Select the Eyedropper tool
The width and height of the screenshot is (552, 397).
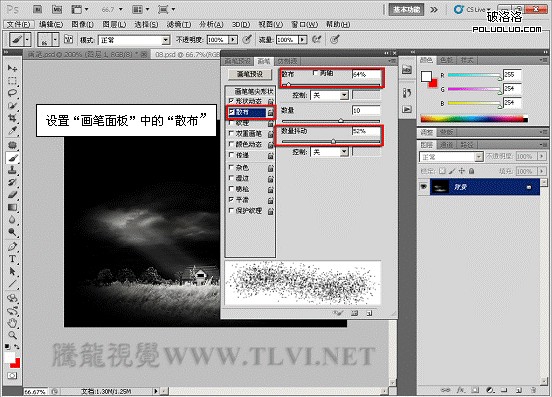coord(12,131)
